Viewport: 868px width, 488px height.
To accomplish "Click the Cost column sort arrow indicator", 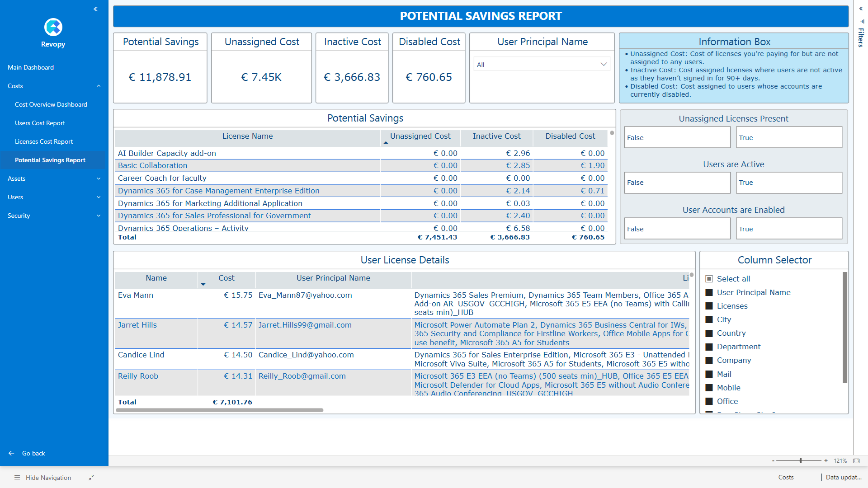I will click(x=203, y=284).
